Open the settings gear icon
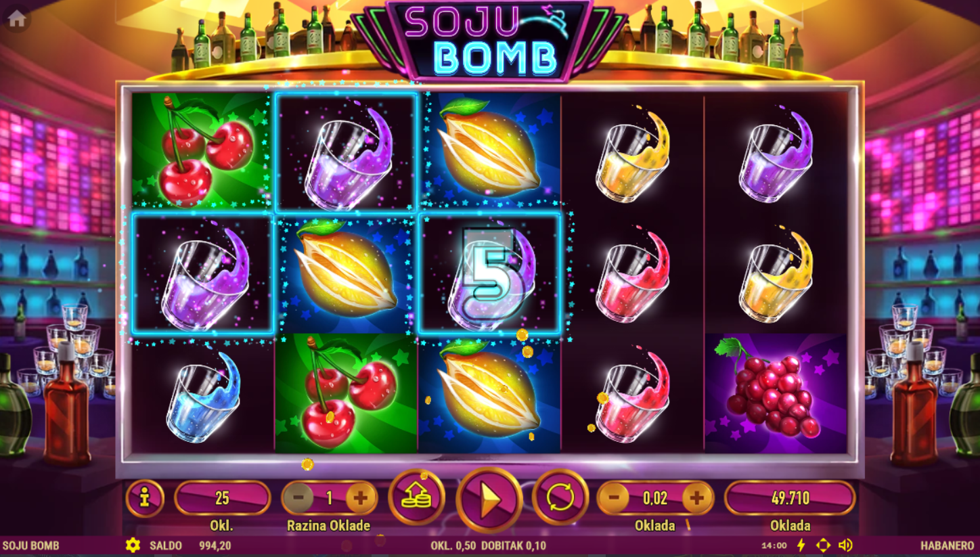This screenshot has width=980, height=557. coord(133,545)
